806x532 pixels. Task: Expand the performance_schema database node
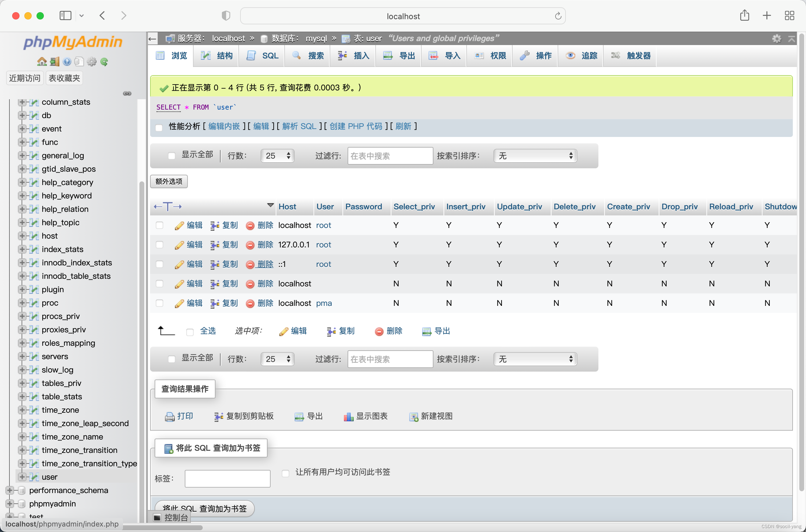(x=9, y=490)
